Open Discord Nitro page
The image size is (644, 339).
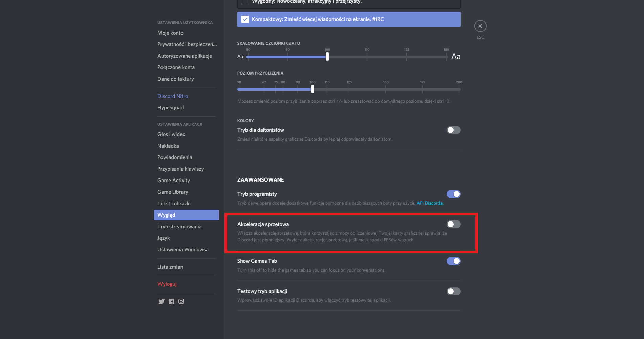click(173, 96)
